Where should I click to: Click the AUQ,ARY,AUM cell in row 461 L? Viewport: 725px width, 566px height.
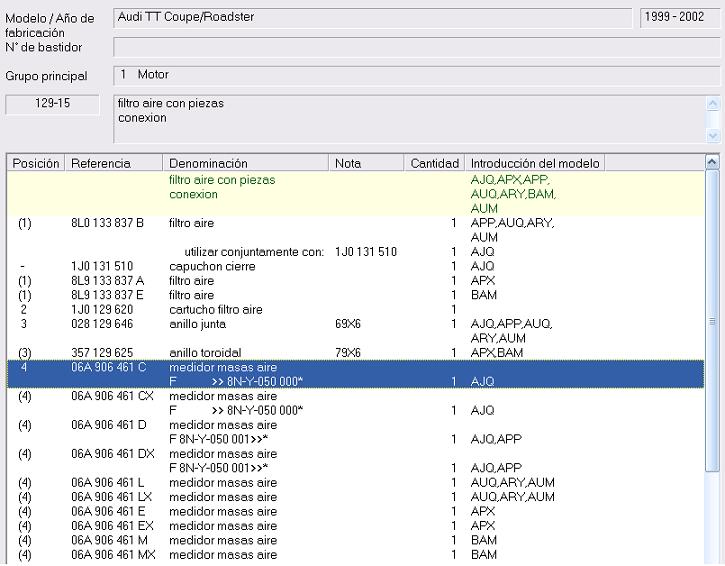click(512, 483)
